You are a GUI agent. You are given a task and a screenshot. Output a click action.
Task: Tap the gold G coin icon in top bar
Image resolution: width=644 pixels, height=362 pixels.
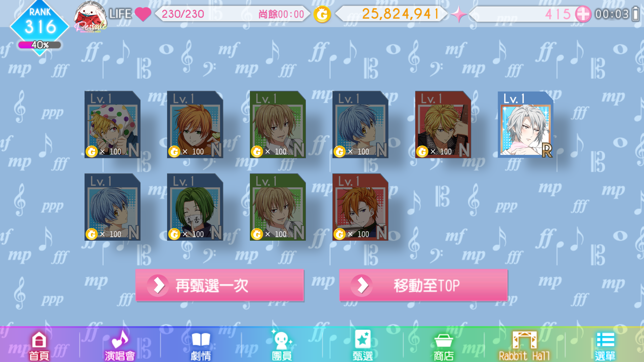[322, 14]
